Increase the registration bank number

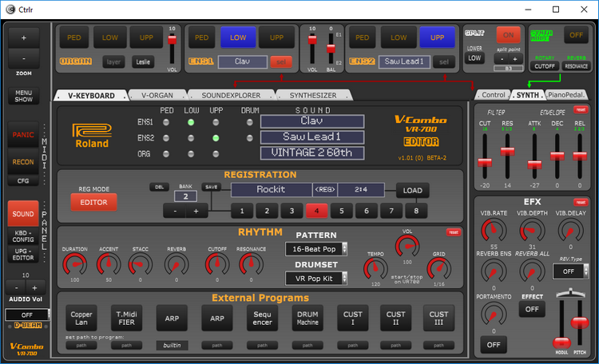(196, 211)
